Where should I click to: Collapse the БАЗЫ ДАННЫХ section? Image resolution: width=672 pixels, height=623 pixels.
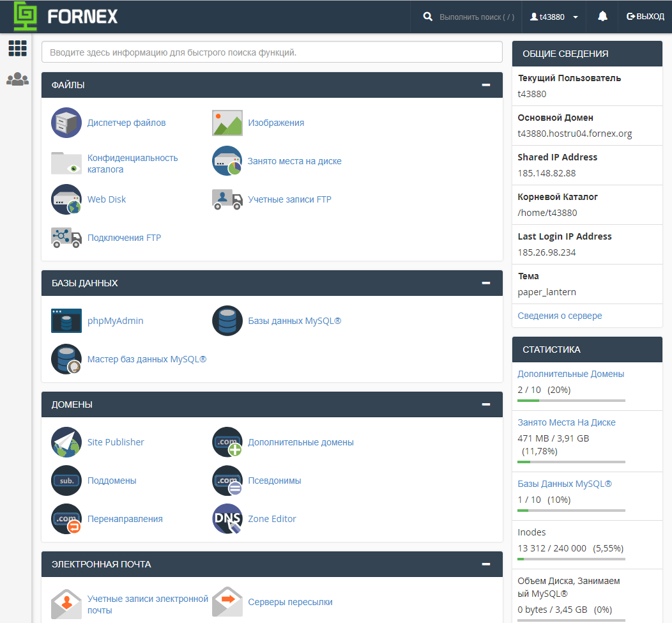coord(486,283)
